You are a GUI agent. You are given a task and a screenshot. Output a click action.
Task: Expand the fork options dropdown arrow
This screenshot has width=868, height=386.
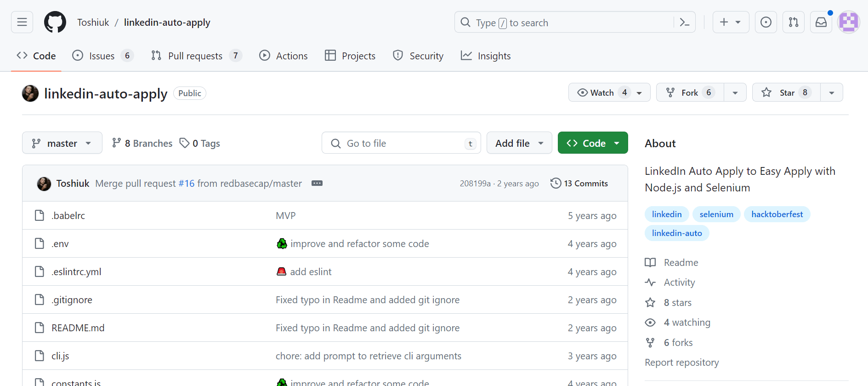point(735,92)
